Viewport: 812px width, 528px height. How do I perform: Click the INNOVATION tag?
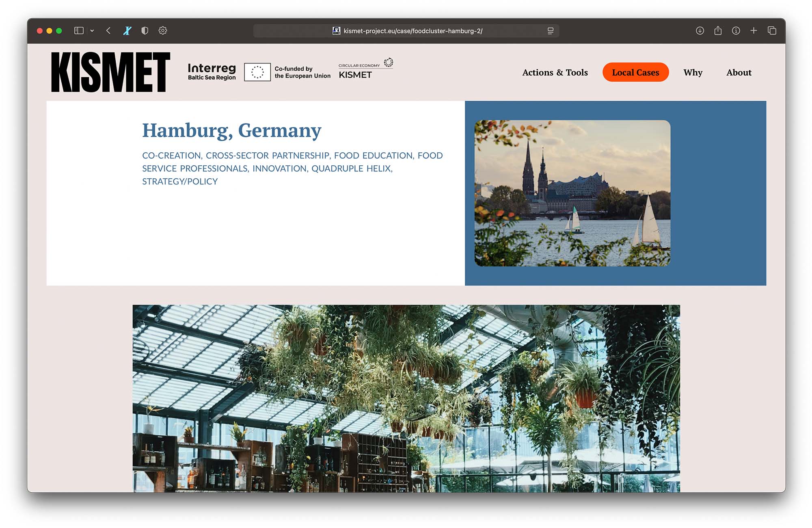click(280, 169)
